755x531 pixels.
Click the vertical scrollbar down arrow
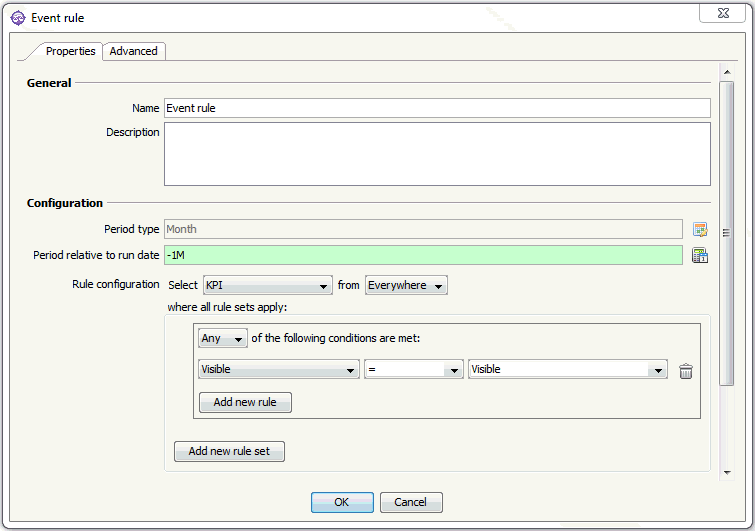coord(727,473)
